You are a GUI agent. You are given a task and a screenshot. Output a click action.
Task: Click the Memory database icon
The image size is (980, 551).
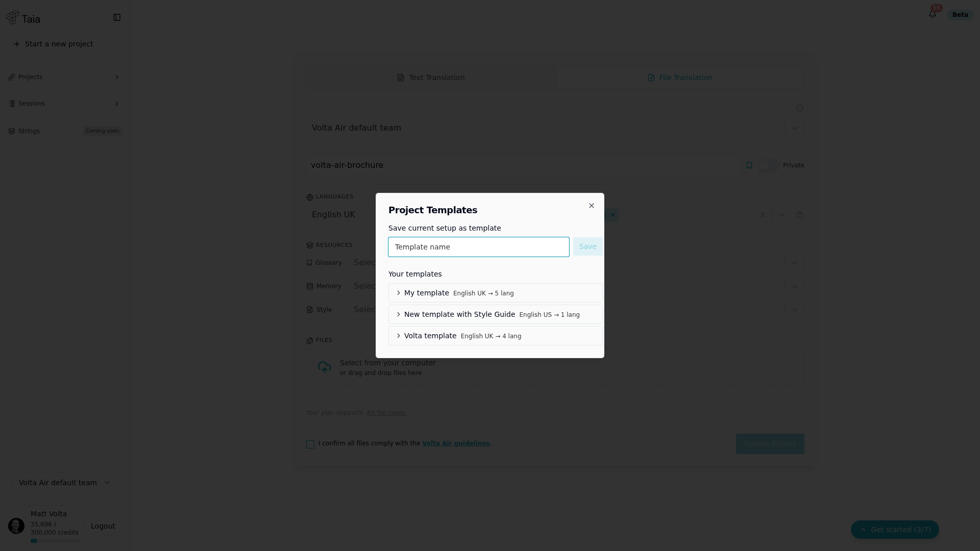point(309,286)
